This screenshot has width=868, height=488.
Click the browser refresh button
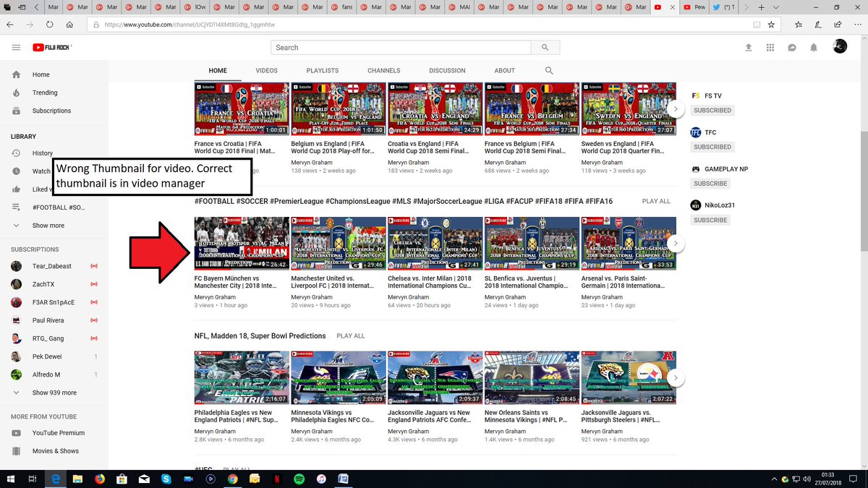[x=50, y=24]
